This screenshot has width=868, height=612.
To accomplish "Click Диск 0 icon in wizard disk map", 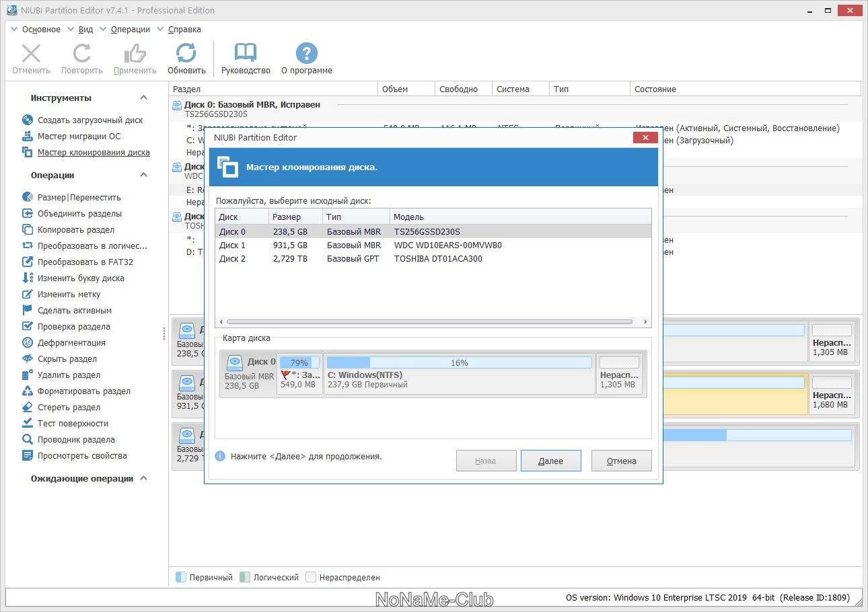I will [234, 363].
